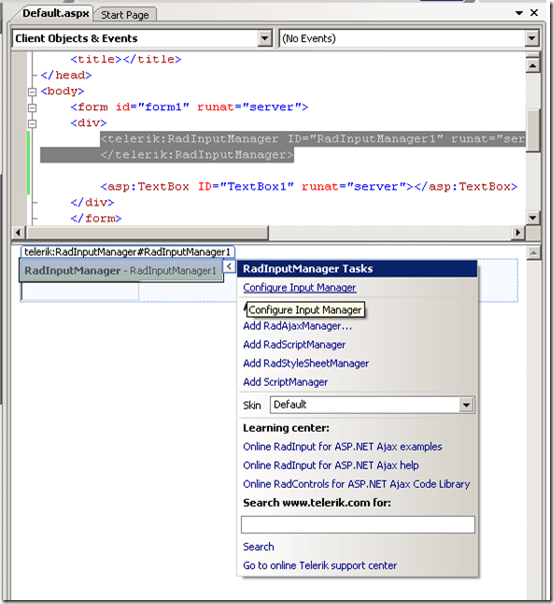Image resolution: width=554 pixels, height=604 pixels.
Task: Go to online Telerik support center
Action: tap(320, 565)
